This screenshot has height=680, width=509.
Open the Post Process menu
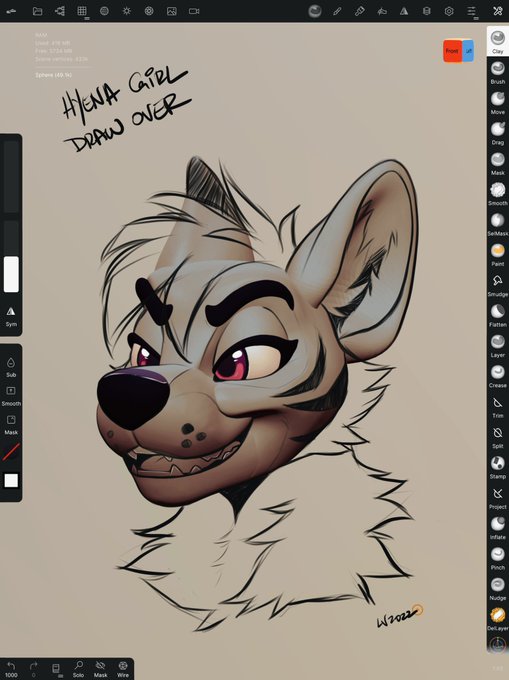click(149, 11)
